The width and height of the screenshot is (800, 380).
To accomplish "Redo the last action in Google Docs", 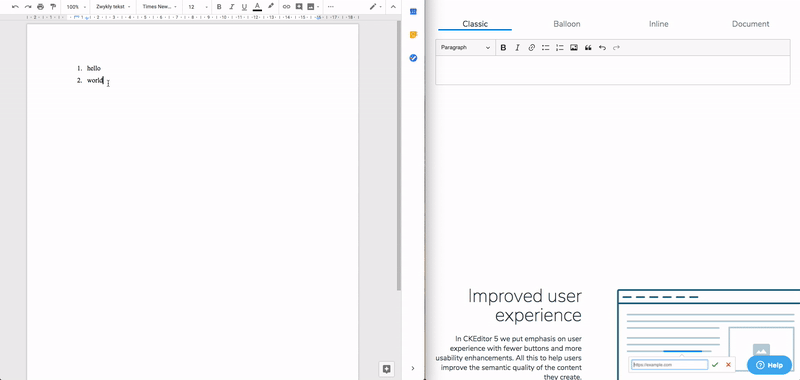I will click(x=28, y=7).
